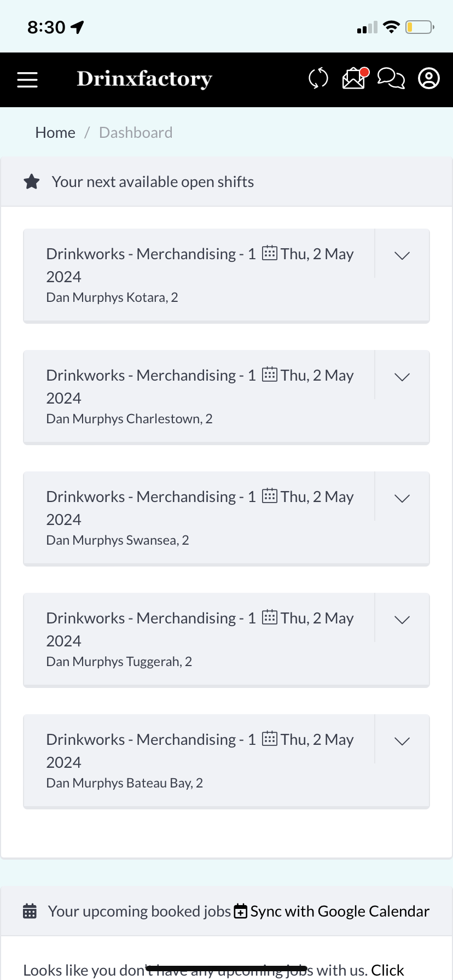
Task: Sync with Google Calendar link
Action: pos(332,911)
